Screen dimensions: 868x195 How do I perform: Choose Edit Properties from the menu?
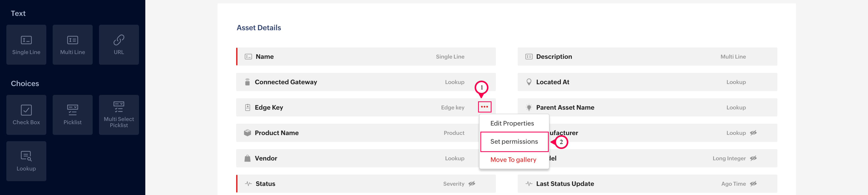[x=512, y=123]
